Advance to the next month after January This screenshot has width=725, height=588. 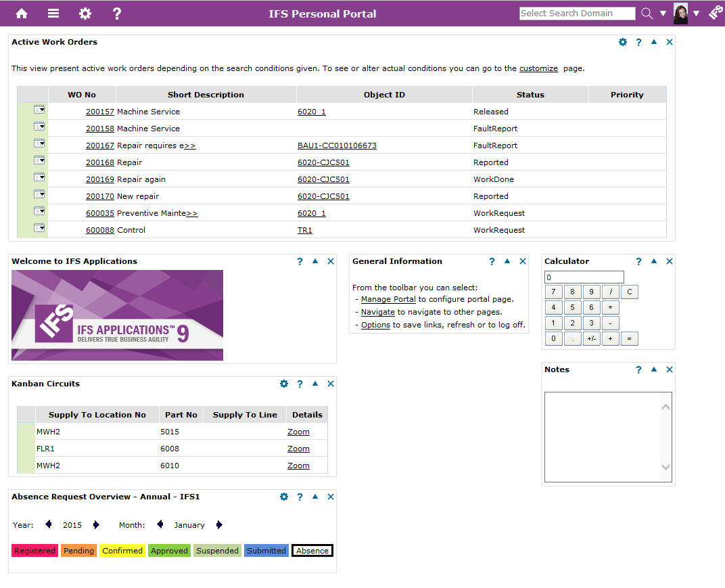pos(219,524)
